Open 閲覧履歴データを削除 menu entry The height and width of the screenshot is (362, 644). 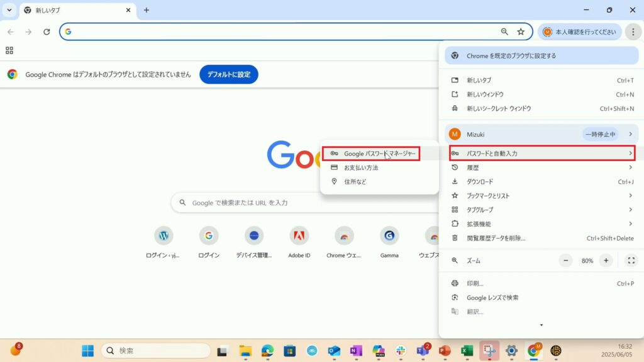[x=541, y=238]
